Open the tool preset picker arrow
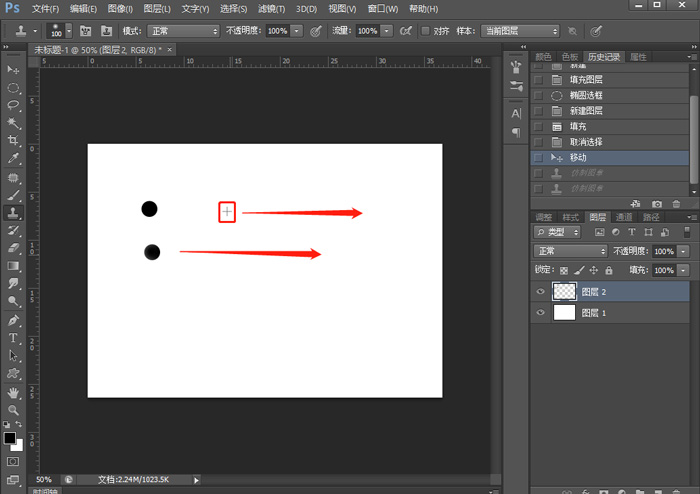 [x=35, y=31]
